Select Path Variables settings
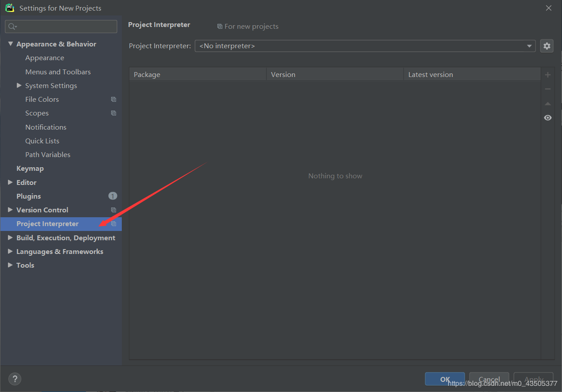 (x=48, y=154)
